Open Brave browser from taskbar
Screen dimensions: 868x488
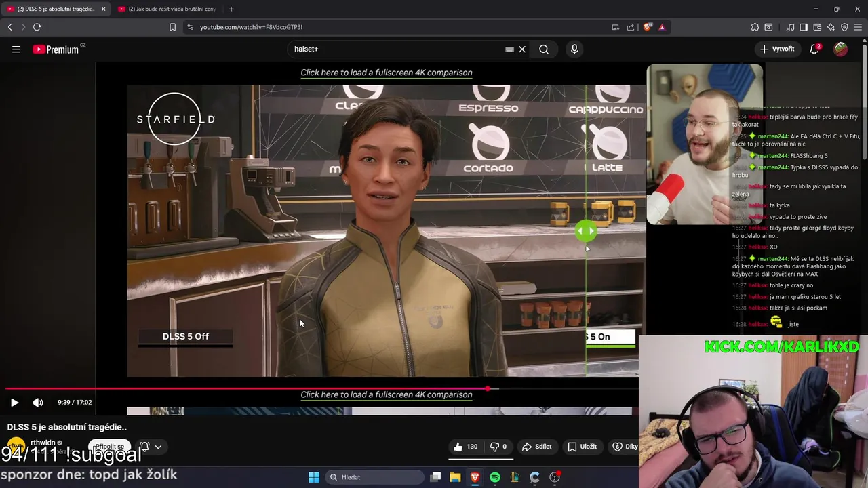[x=475, y=477]
